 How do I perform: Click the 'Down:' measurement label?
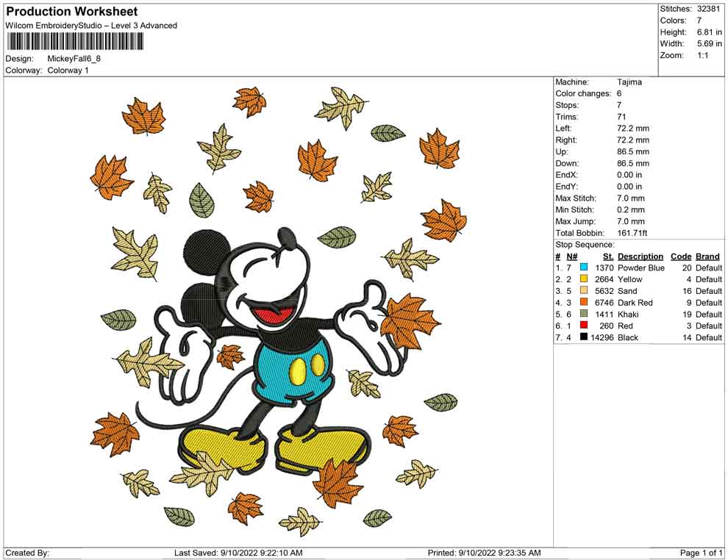coord(567,163)
